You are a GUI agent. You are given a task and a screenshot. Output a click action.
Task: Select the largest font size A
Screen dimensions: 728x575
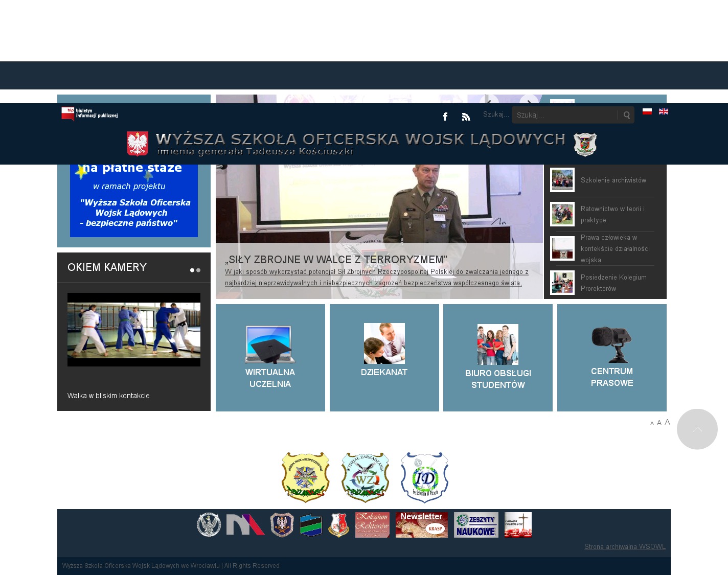[x=667, y=422]
